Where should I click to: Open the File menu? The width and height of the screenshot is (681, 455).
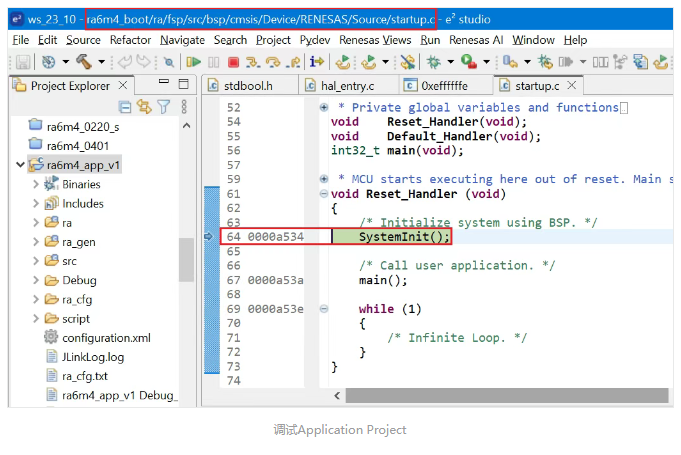[20, 40]
